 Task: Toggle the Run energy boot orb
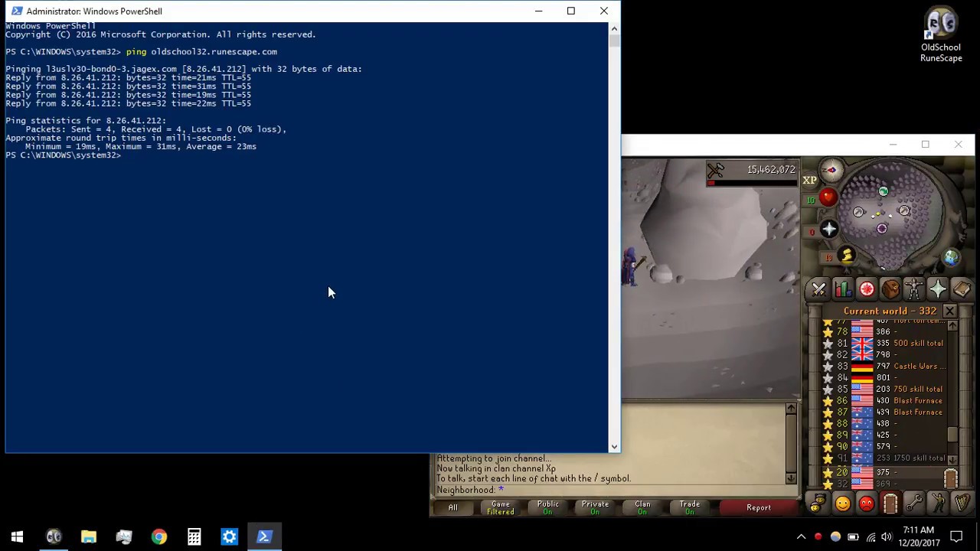point(847,256)
